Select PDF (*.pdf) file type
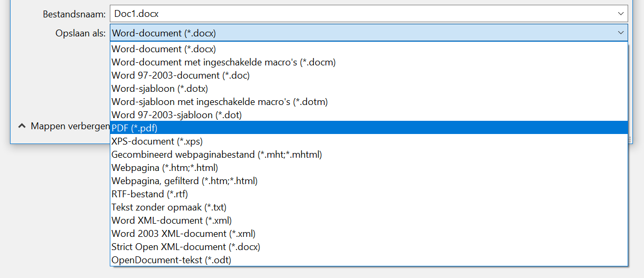 pos(369,128)
